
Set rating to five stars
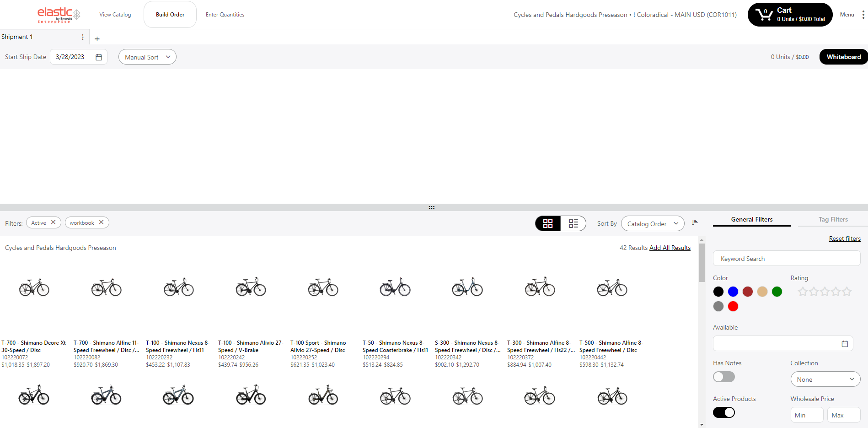click(847, 292)
